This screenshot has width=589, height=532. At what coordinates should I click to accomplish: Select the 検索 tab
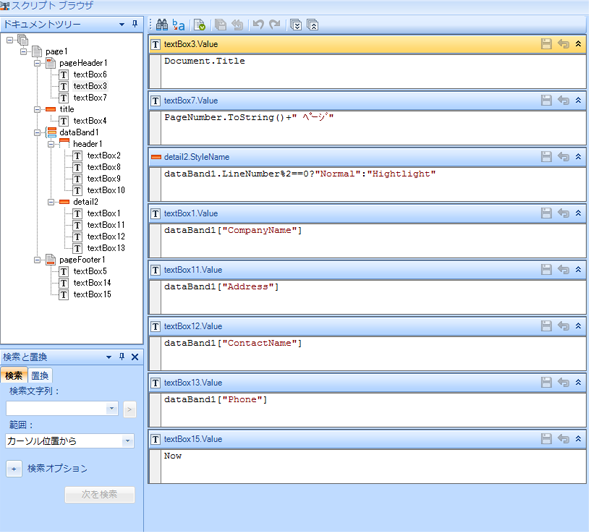coord(14,375)
